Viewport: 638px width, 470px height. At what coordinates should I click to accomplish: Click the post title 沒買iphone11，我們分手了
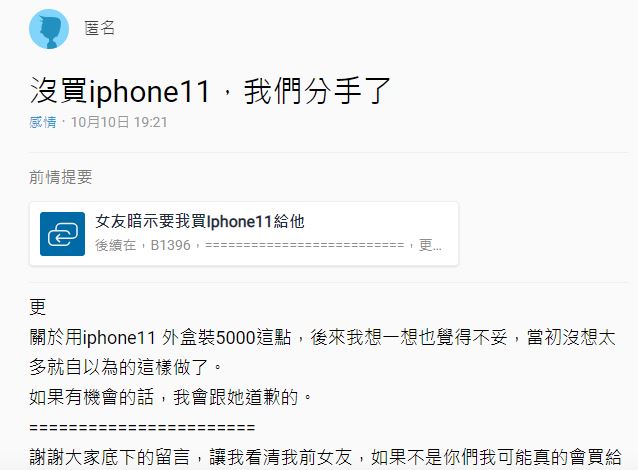210,90
